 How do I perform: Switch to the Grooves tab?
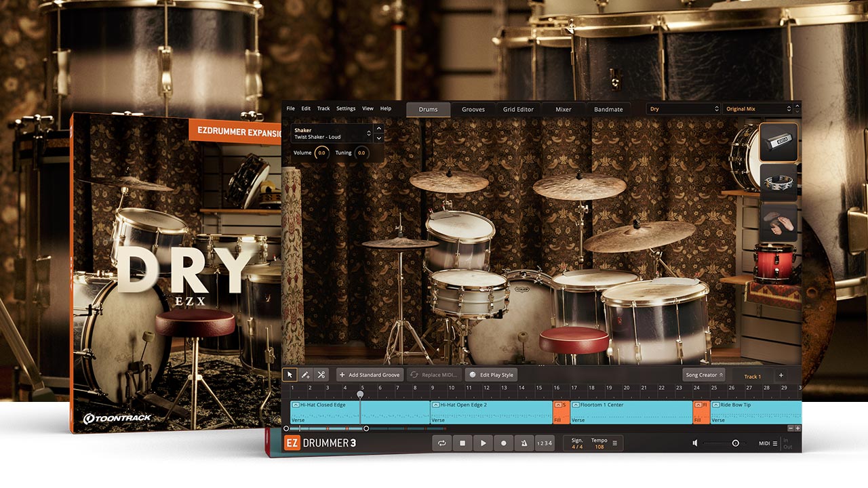[473, 109]
